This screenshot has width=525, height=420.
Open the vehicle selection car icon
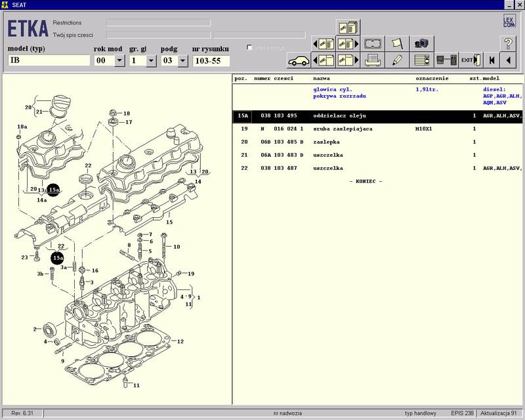coord(299,60)
